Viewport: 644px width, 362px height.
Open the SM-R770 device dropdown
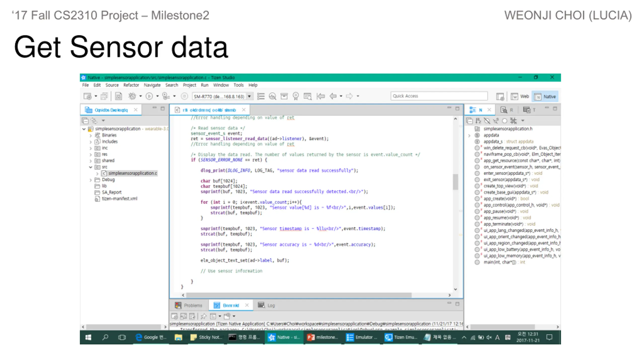[249, 96]
